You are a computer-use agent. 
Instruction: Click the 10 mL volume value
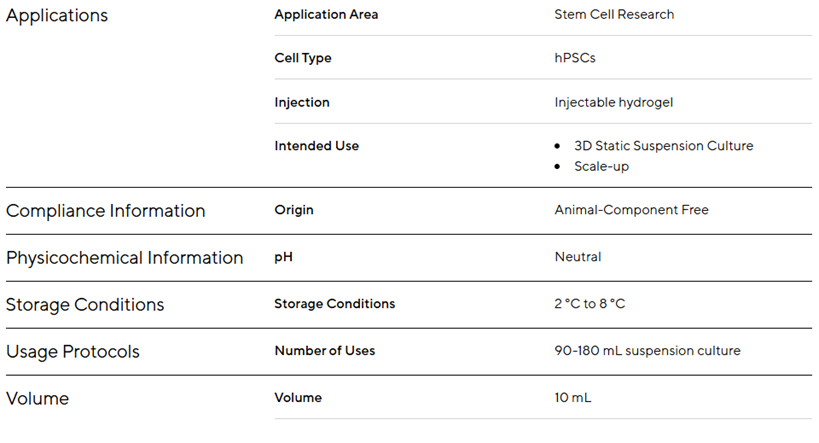pos(573,398)
